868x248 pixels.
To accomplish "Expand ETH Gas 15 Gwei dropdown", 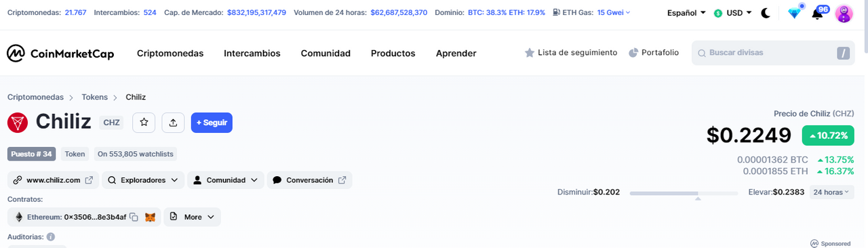I will tap(614, 12).
